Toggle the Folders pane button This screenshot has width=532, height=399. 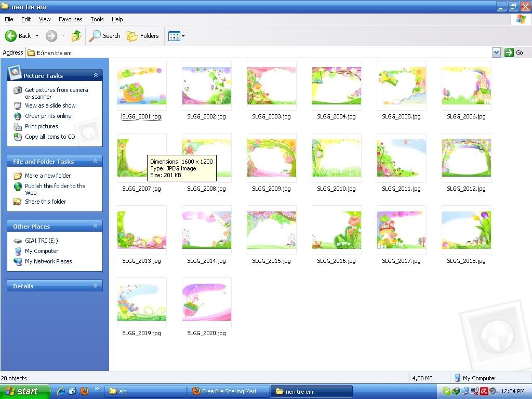(142, 36)
